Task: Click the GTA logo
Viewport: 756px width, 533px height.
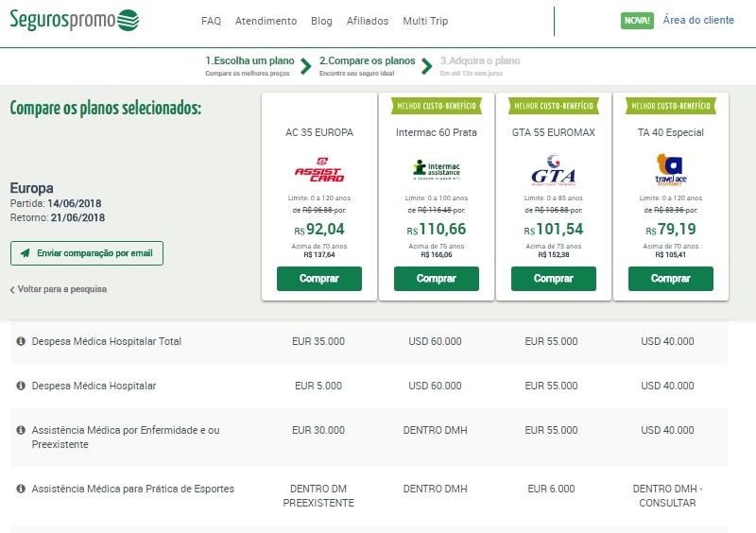Action: click(554, 170)
